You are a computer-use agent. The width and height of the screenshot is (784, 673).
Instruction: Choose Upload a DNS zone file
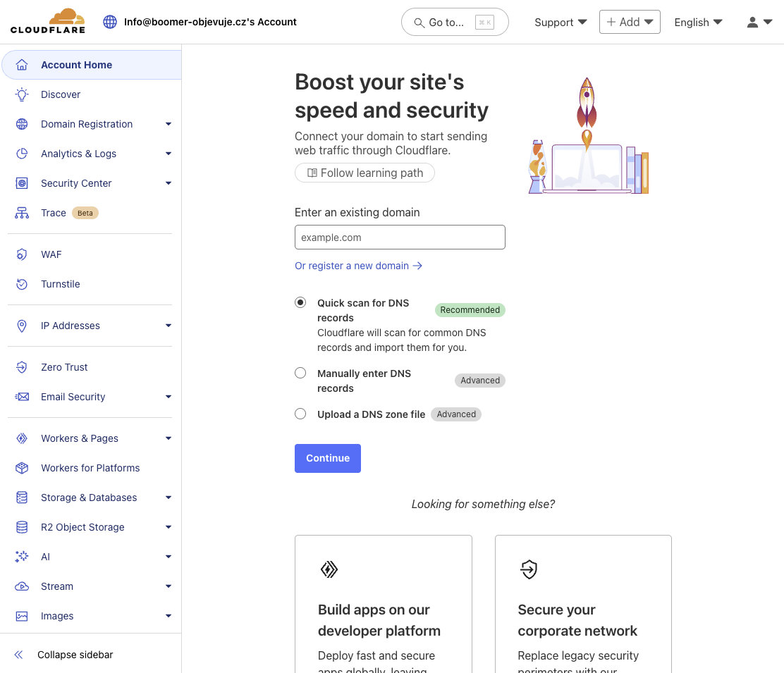coord(300,414)
